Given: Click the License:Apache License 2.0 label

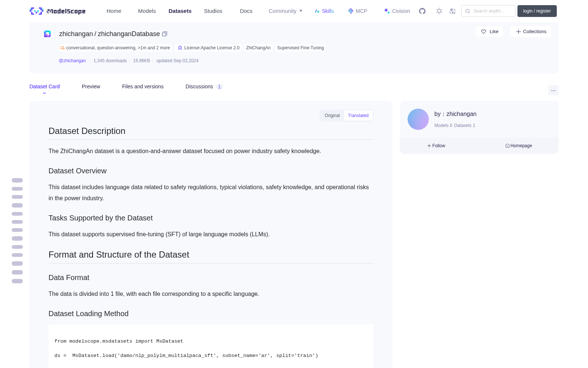Looking at the screenshot, I should tap(212, 48).
